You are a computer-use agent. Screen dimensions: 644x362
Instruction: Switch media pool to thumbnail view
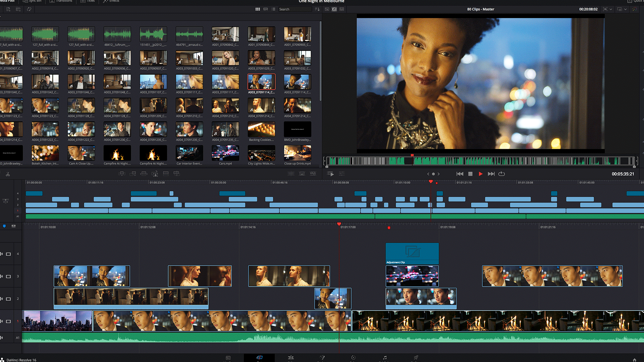tap(258, 9)
